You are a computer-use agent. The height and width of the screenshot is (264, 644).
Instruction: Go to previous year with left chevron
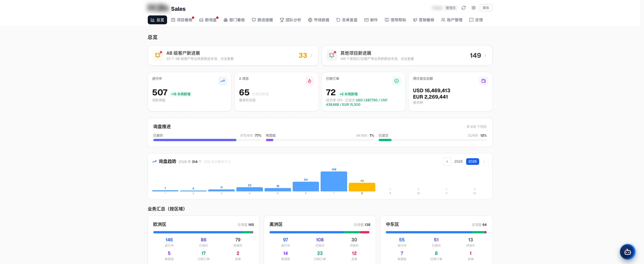pyautogui.click(x=447, y=162)
